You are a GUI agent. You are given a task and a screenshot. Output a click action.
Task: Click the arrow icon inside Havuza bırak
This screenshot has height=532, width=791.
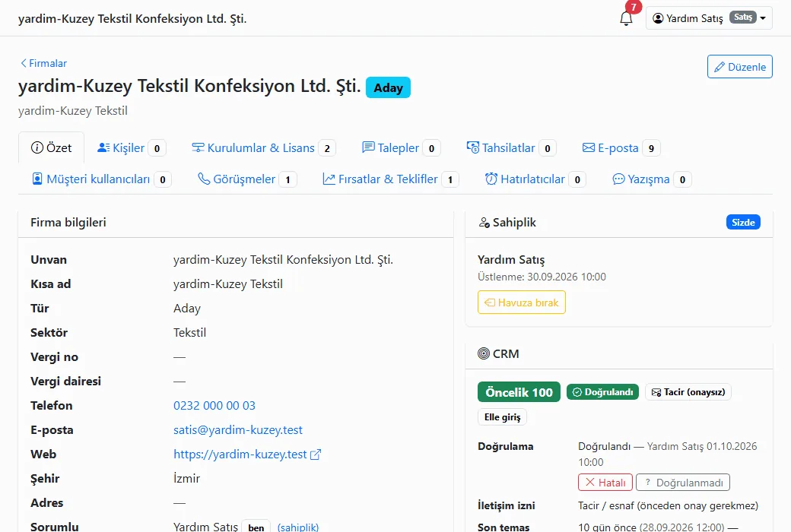490,302
